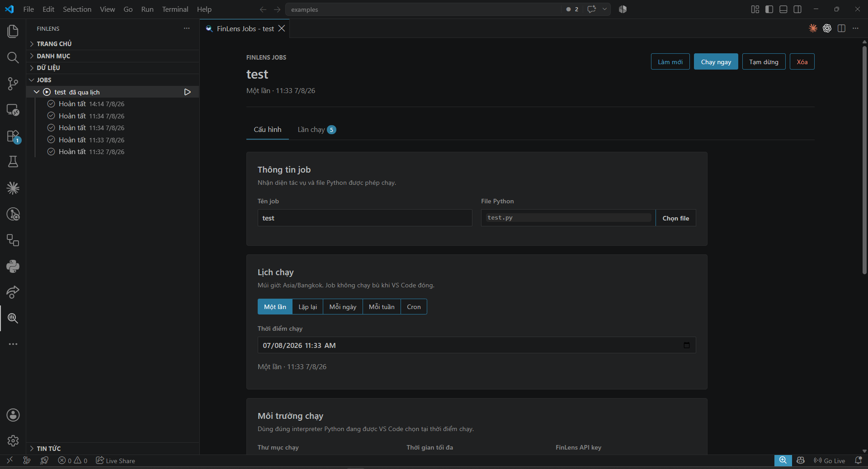Open calendar picker for run time
The image size is (868, 469).
[687, 345]
